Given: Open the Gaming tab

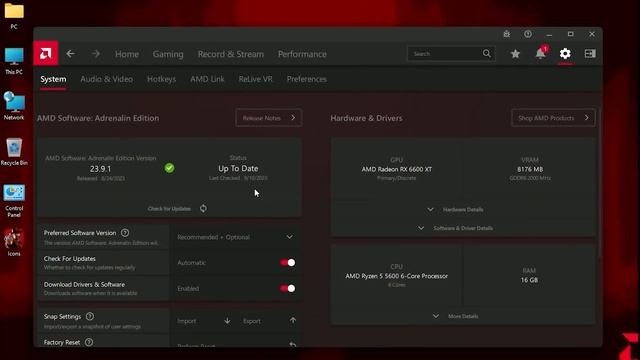Looking at the screenshot, I should (x=168, y=54).
